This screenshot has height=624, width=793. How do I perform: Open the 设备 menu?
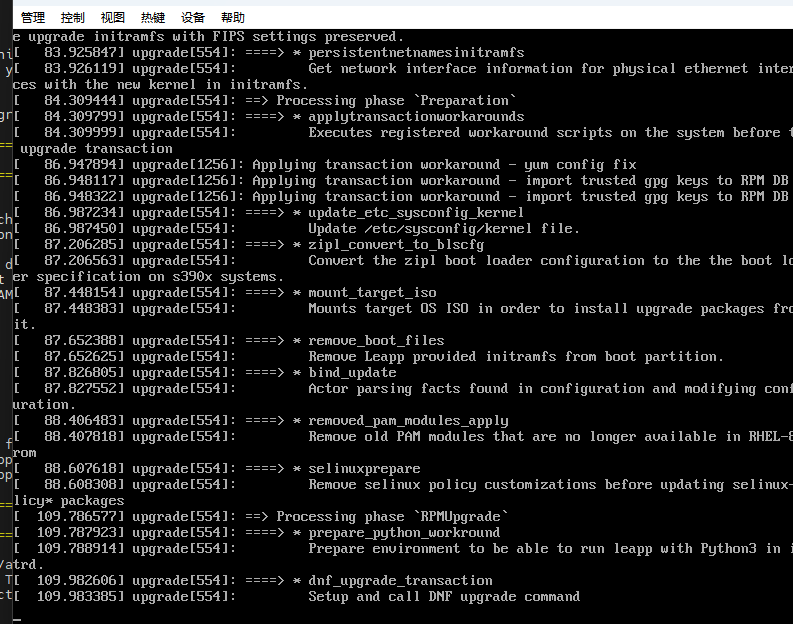[x=193, y=18]
